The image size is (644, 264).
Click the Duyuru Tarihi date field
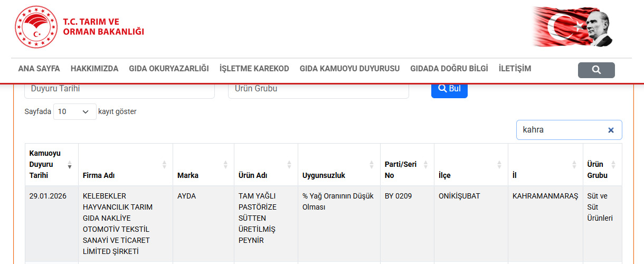click(119, 89)
